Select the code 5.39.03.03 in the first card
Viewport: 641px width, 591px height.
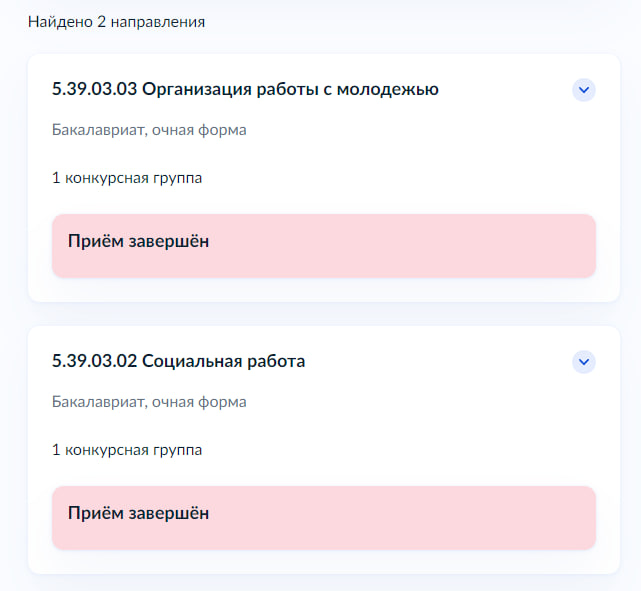tap(94, 89)
